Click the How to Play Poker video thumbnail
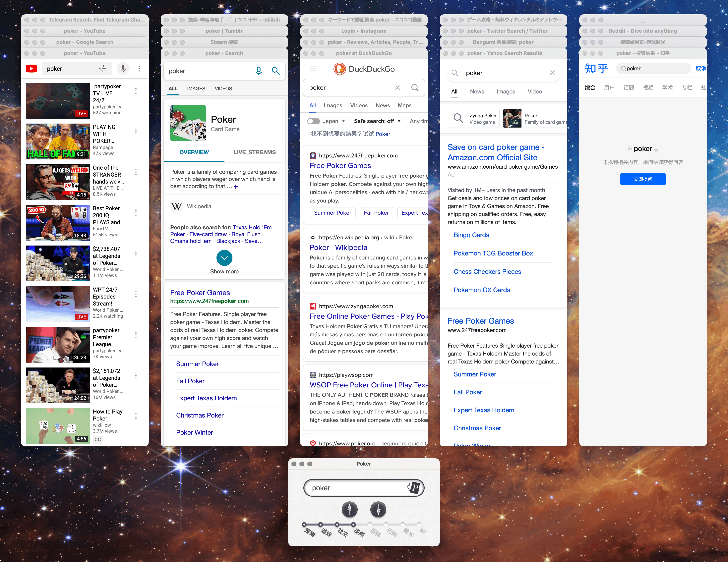This screenshot has height=562, width=728. 58,426
